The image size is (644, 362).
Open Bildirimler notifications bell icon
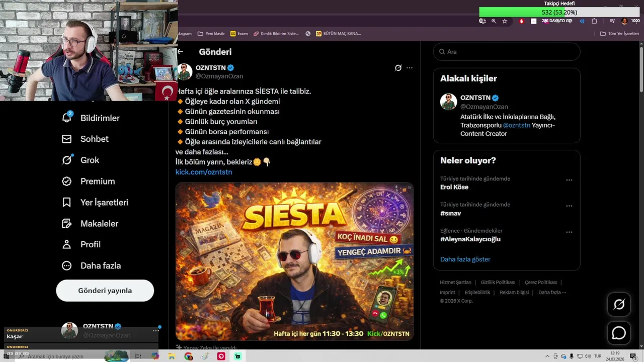click(x=66, y=118)
